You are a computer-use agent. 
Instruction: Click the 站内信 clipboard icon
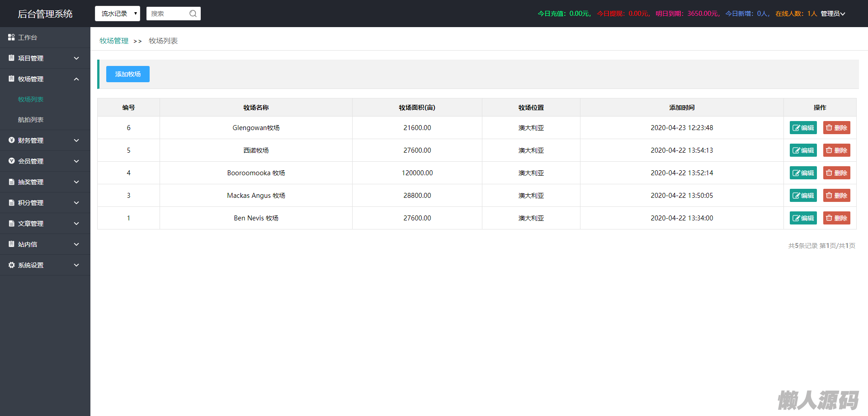pyautogui.click(x=11, y=244)
